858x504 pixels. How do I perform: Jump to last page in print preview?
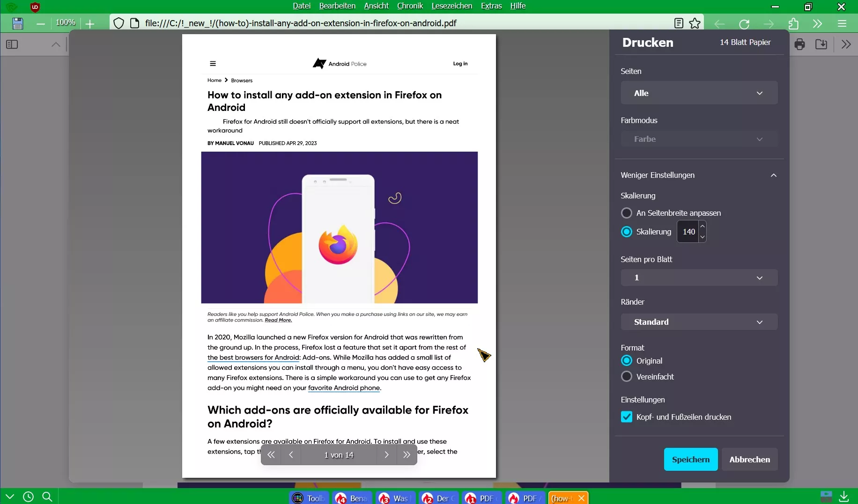tap(407, 455)
